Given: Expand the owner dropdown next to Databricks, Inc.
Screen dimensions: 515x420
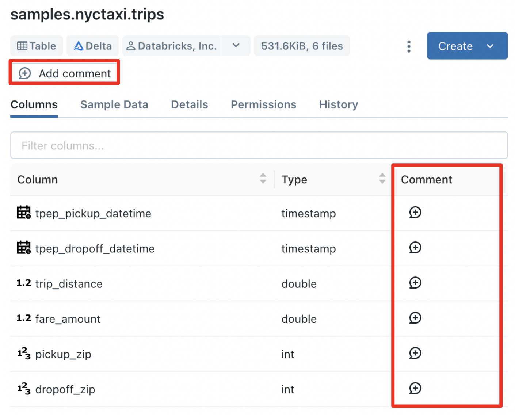Looking at the screenshot, I should coord(236,46).
